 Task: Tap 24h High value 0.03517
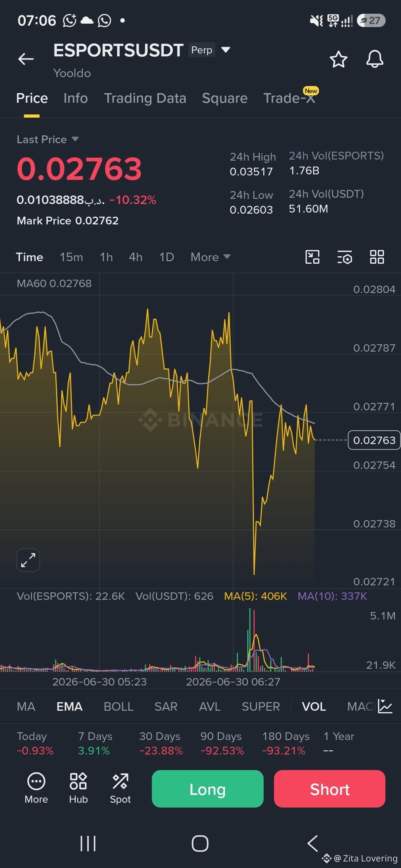tap(251, 172)
